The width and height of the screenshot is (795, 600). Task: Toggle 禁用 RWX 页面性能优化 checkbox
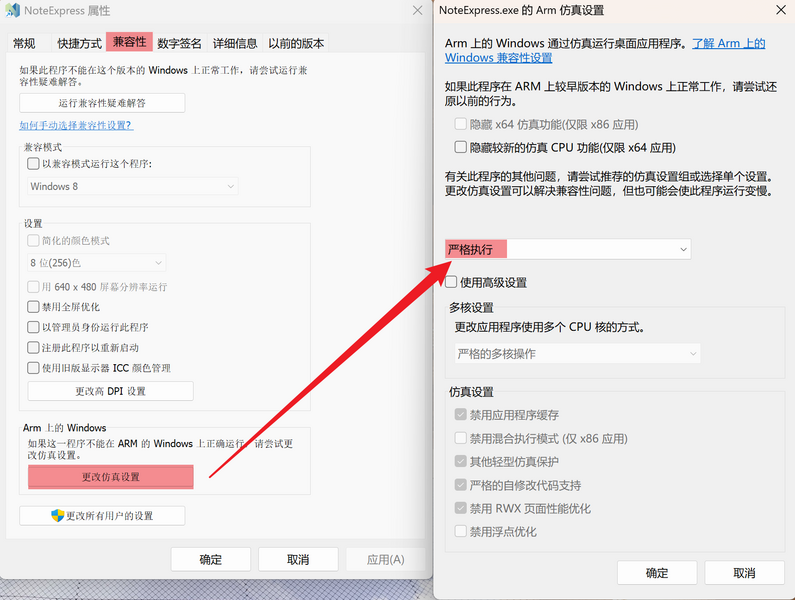pyautogui.click(x=460, y=508)
